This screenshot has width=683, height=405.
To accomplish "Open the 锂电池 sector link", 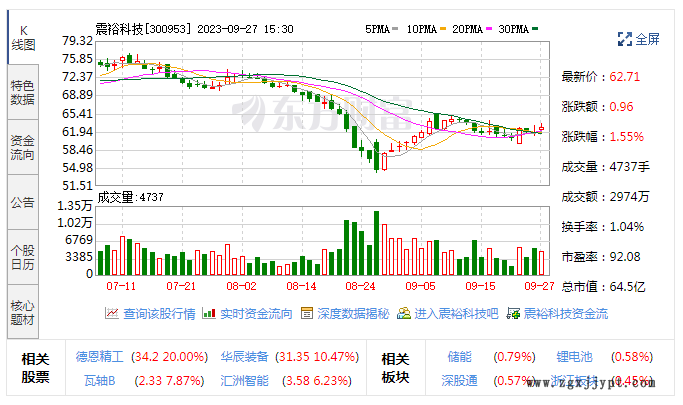I will (575, 357).
